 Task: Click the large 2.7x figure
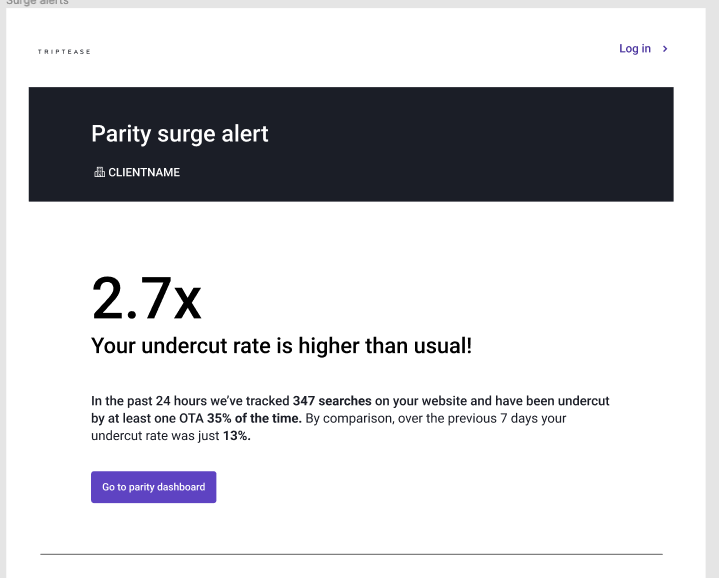[146, 298]
